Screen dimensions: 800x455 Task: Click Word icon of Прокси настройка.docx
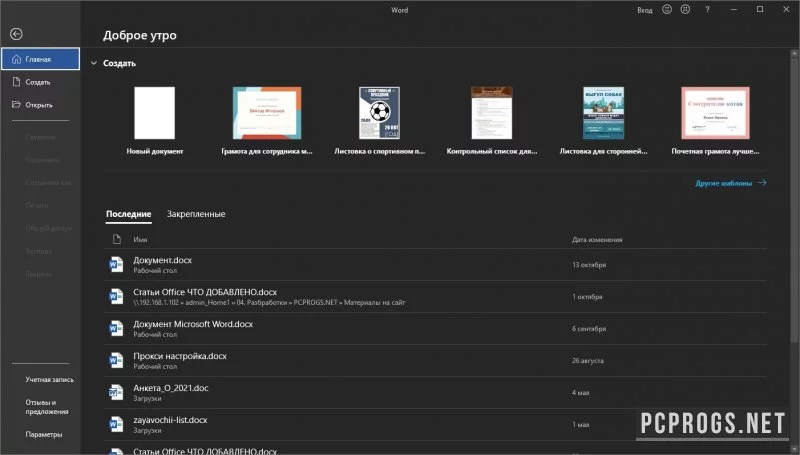click(116, 360)
